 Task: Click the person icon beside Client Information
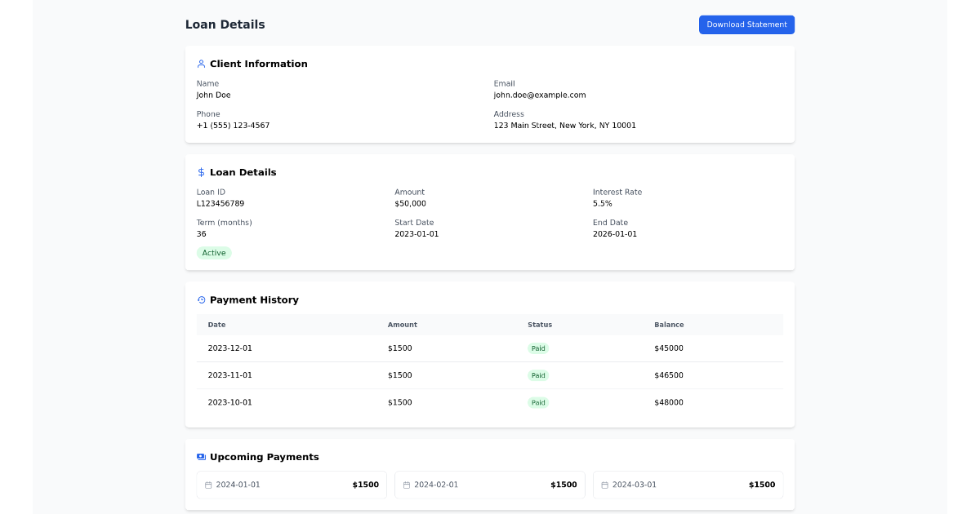pyautogui.click(x=201, y=64)
